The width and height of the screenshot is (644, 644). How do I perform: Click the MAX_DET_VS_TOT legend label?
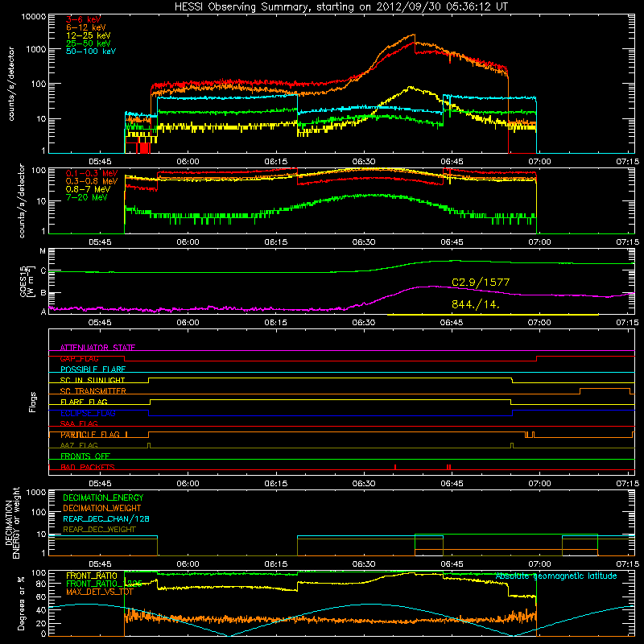tap(100, 592)
